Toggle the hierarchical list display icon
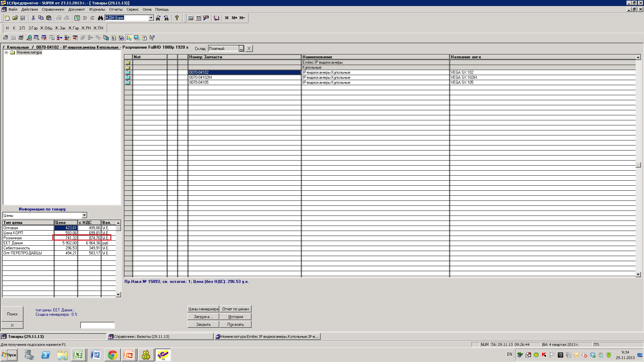The height and width of the screenshot is (362, 644). 129,38
